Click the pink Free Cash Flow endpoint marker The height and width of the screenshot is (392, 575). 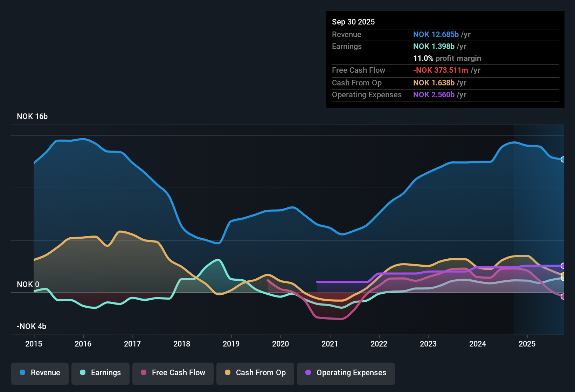point(563,296)
